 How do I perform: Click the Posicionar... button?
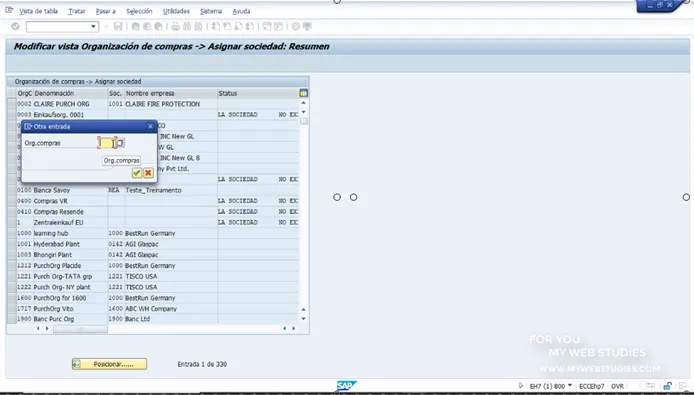coord(109,364)
